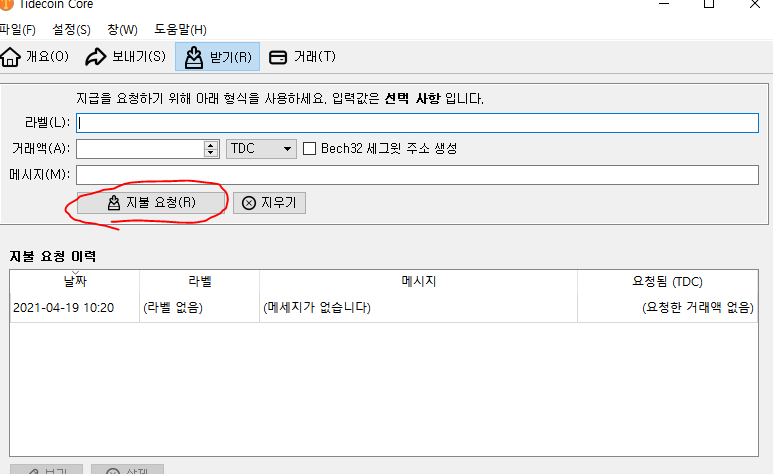Open the 개요(O) overview home icon
Viewport: 773px width, 474px height.
(x=10, y=57)
